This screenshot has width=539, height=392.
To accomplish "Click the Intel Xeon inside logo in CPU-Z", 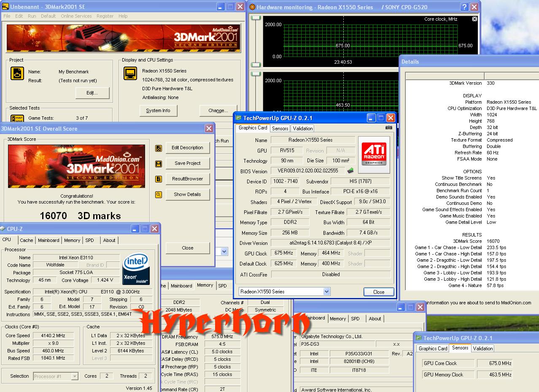I will point(136,269).
